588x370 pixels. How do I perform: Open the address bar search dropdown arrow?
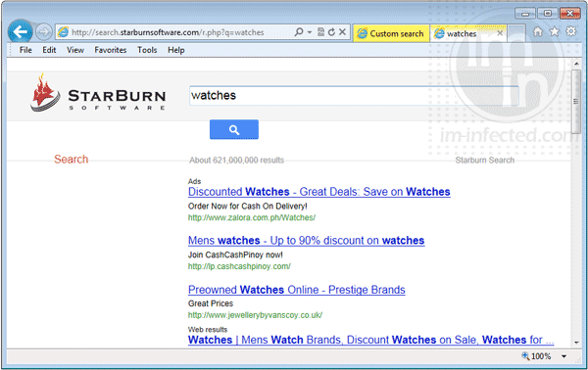(310, 32)
